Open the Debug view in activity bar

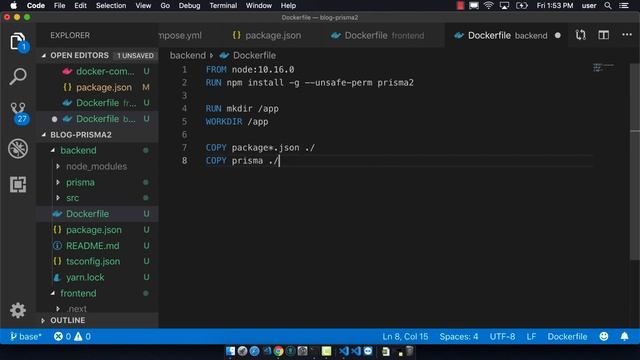click(18, 149)
